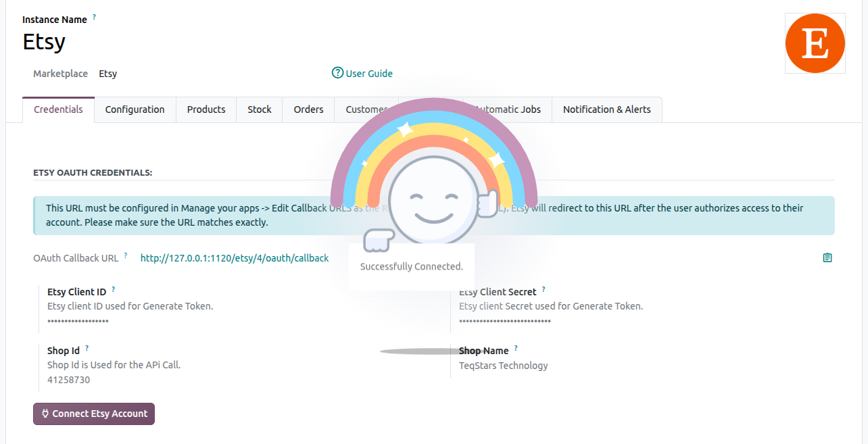868x444 pixels.
Task: Copy OAuth Callback URL with clipboard icon
Action: pyautogui.click(x=827, y=257)
